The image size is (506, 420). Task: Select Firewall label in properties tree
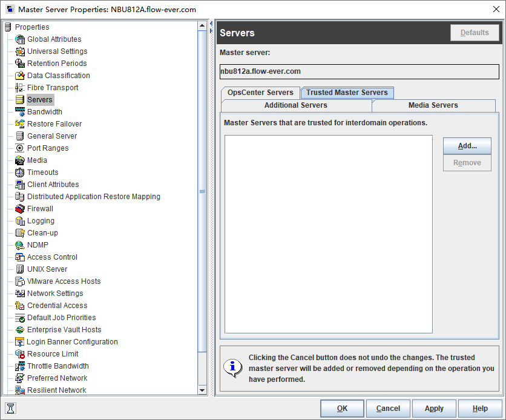[x=40, y=209]
